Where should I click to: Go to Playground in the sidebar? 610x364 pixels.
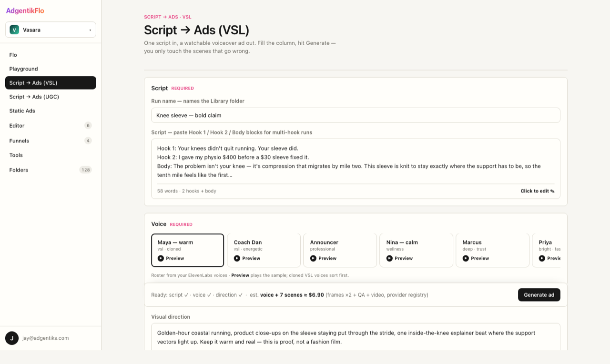pyautogui.click(x=51, y=69)
